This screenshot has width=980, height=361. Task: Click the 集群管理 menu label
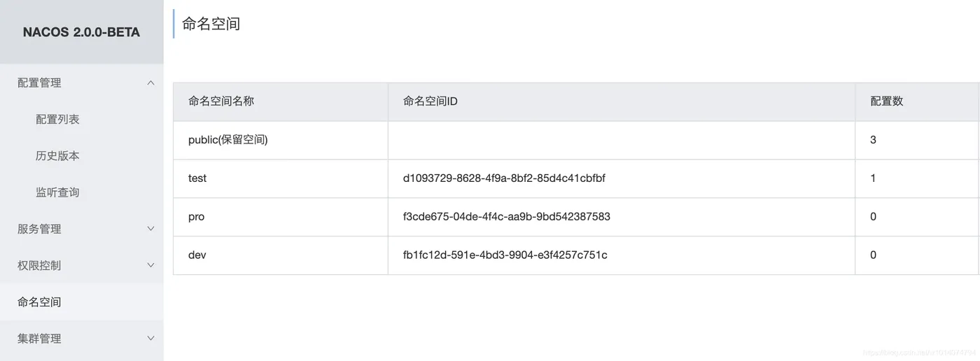pos(39,339)
